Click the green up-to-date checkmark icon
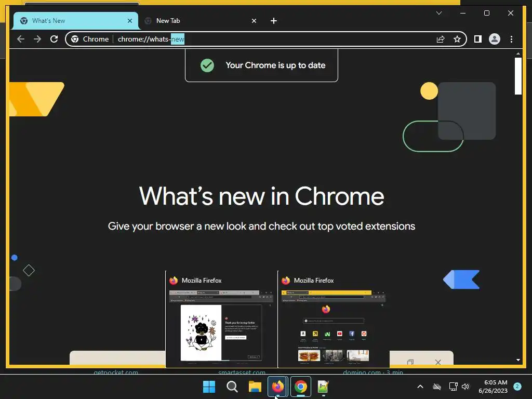This screenshot has height=399, width=532. point(207,65)
